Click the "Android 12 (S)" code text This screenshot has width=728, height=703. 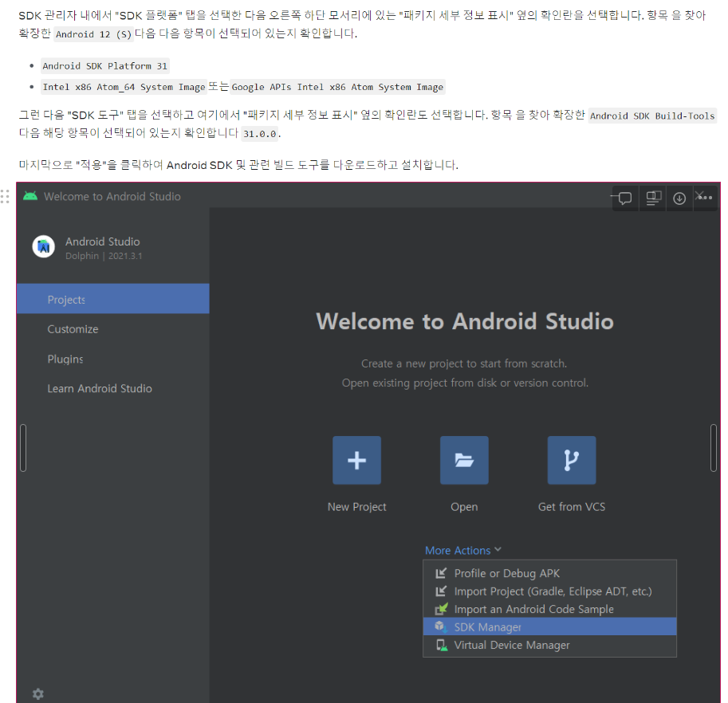pyautogui.click(x=94, y=34)
